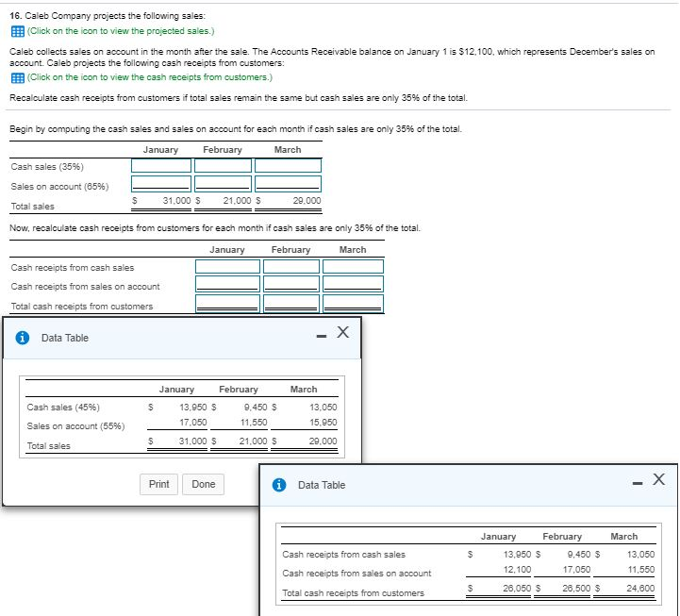Open the projected sales table icon
Screen dimensions: 680x616
(x=17, y=30)
